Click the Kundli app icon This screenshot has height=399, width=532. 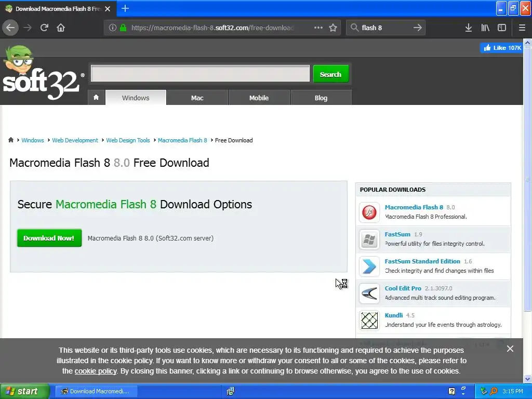[369, 321]
